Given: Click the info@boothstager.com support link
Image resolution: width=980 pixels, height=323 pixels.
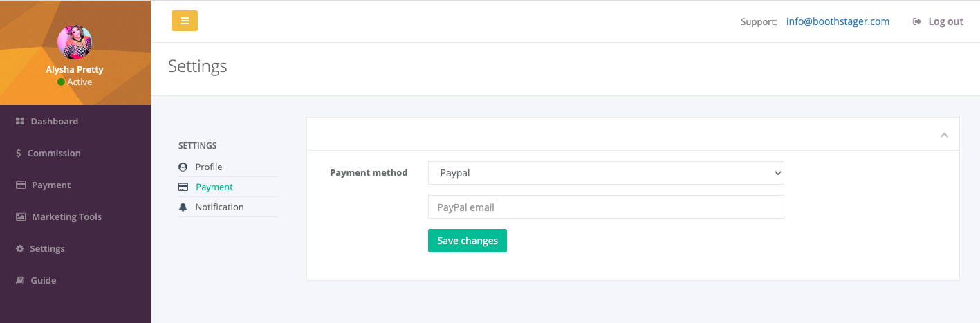Looking at the screenshot, I should (838, 21).
